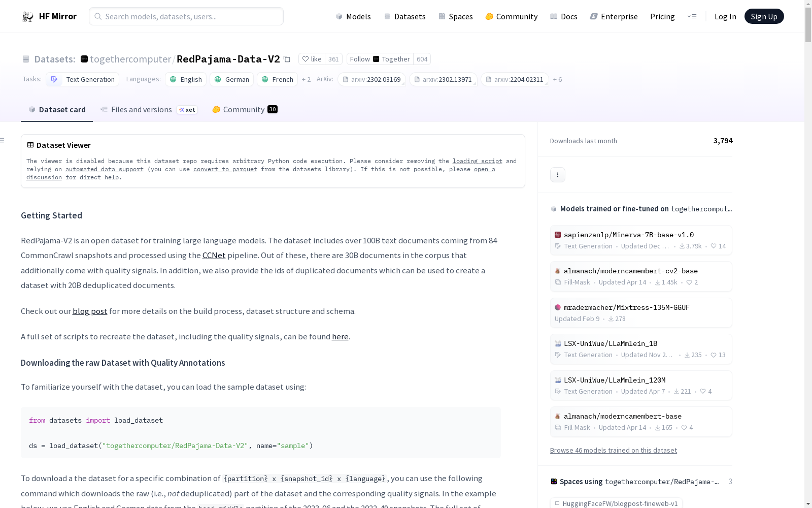This screenshot has width=812, height=508.
Task: Open the three-dot options menu in sidebar
Action: pyautogui.click(x=558, y=175)
